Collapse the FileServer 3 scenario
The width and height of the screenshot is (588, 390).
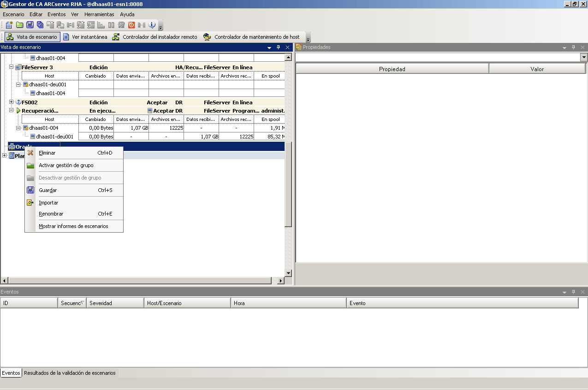(11, 67)
